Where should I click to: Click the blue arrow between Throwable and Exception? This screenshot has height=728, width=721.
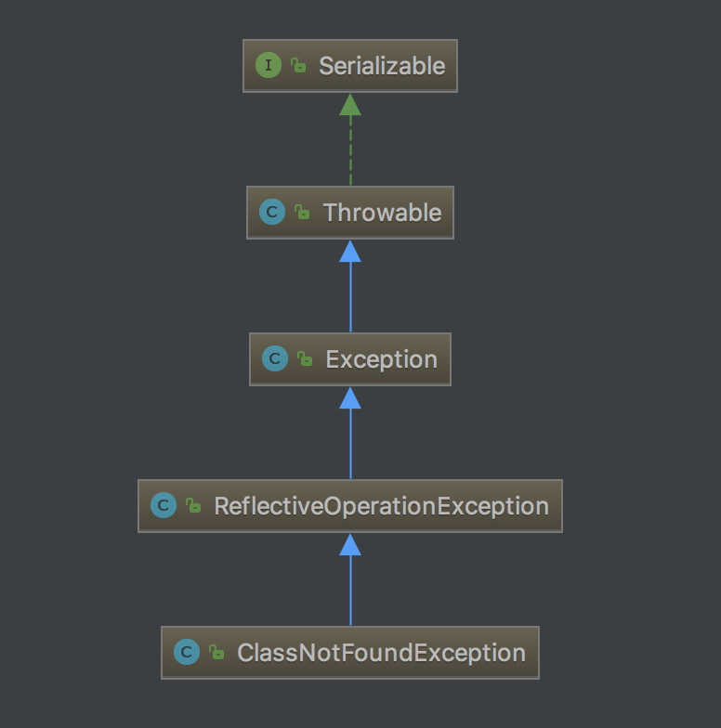click(x=350, y=295)
